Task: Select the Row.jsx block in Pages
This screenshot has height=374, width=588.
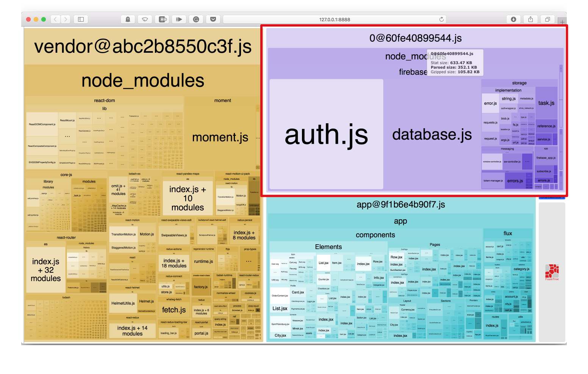Action: tap(396, 257)
